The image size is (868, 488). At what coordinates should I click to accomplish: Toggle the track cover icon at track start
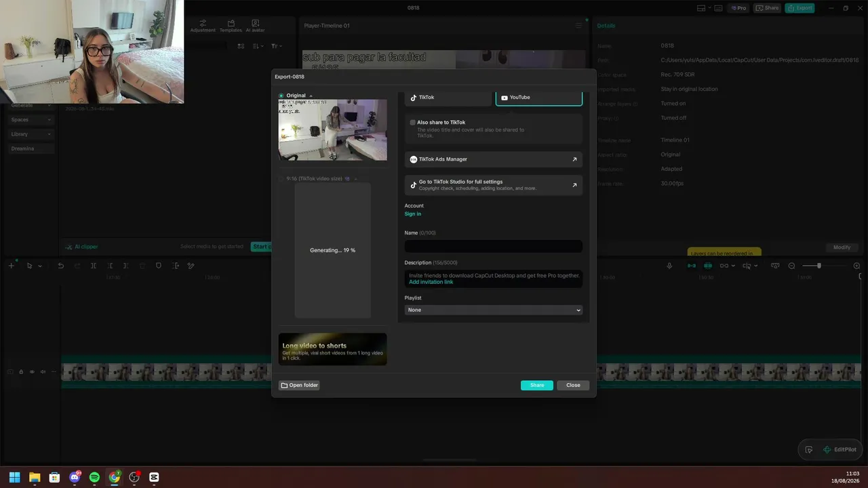pos(10,371)
